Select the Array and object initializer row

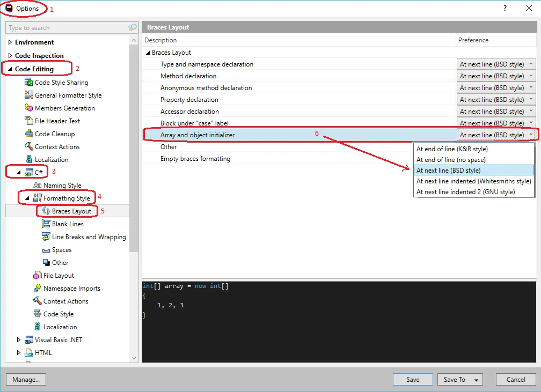coord(299,135)
